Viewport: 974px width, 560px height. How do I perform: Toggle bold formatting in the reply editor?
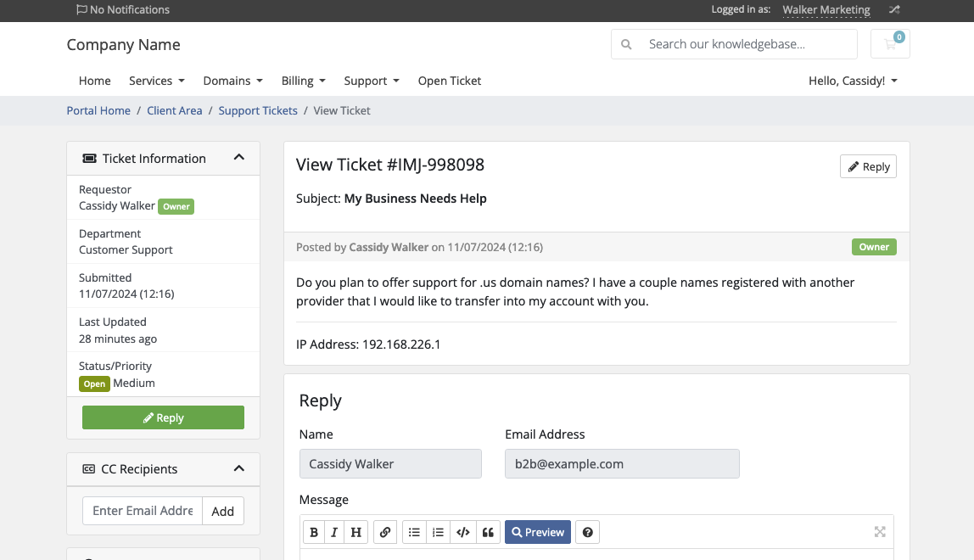tap(314, 531)
